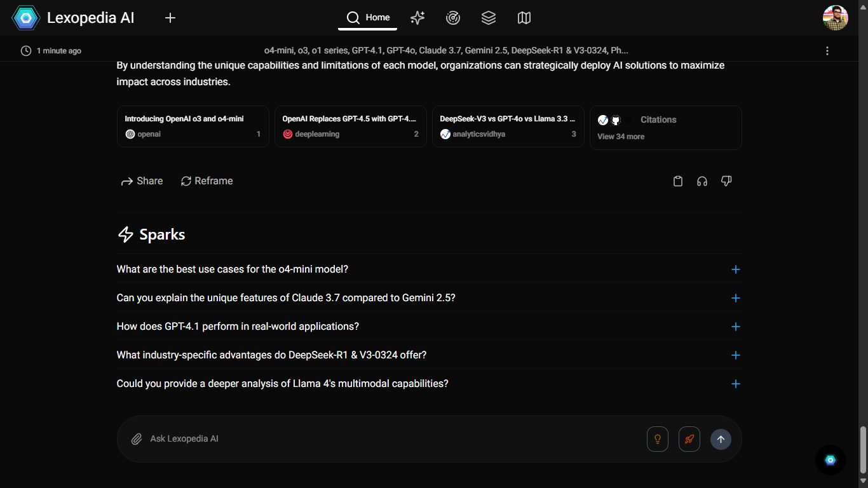Open the Home tab
The width and height of the screenshot is (868, 488).
pos(368,18)
